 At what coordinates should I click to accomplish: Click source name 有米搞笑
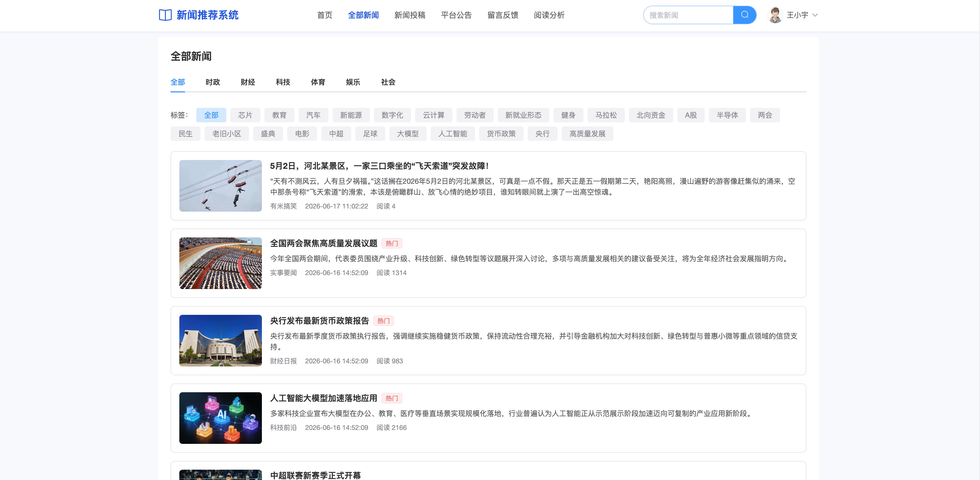283,206
